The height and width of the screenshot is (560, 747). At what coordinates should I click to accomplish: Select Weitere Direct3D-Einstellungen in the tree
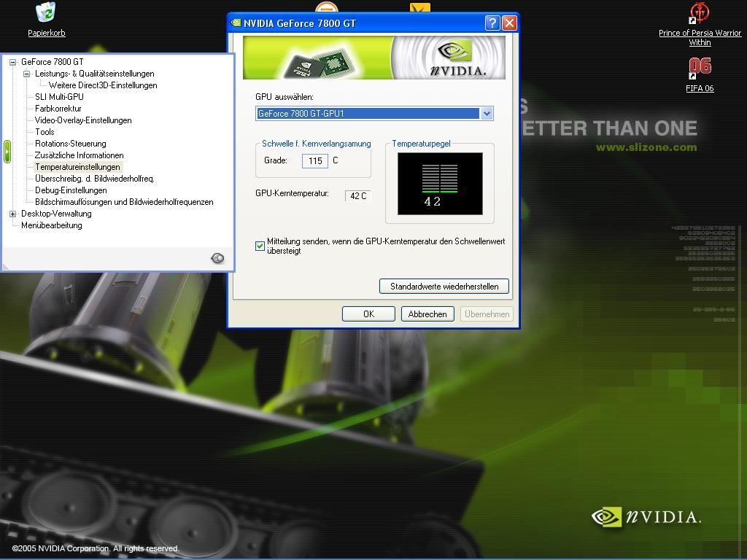point(103,85)
